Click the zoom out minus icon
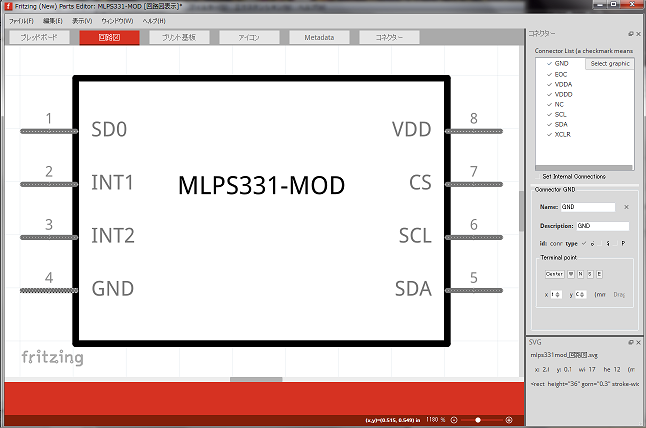646x428 pixels. 454,420
